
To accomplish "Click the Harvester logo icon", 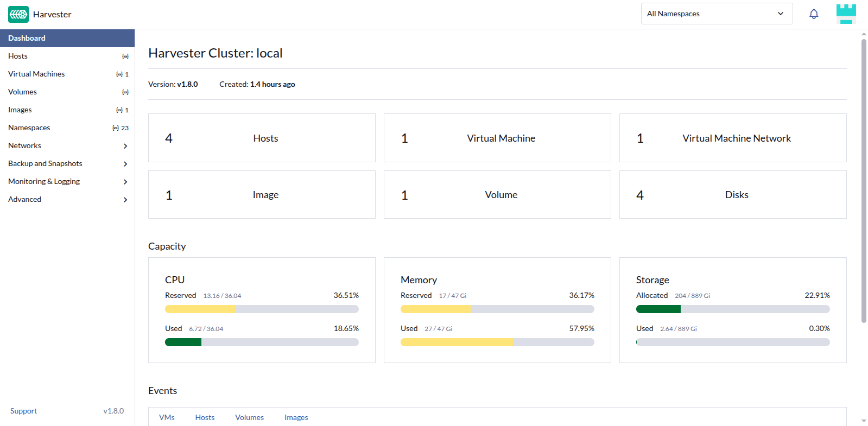I will pos(18,14).
